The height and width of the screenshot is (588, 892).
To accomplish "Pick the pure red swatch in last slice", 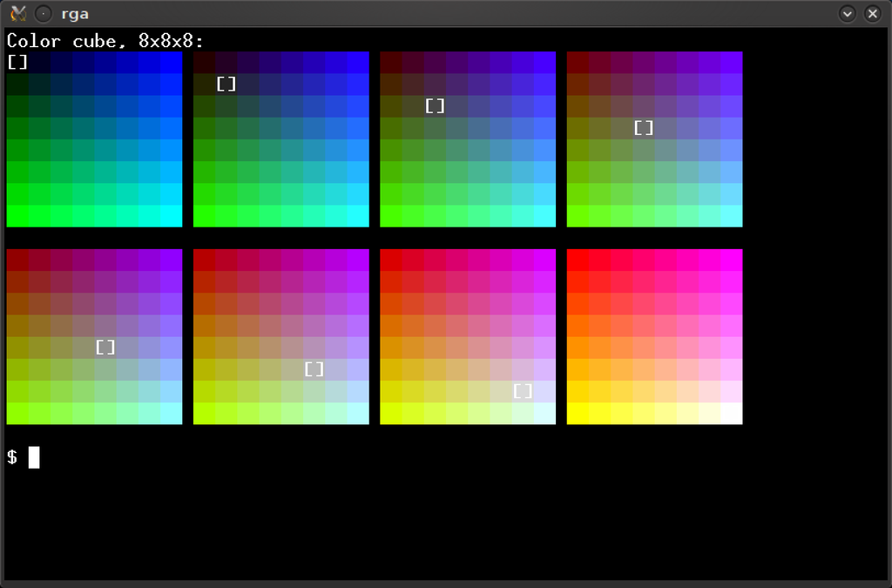I will [578, 260].
